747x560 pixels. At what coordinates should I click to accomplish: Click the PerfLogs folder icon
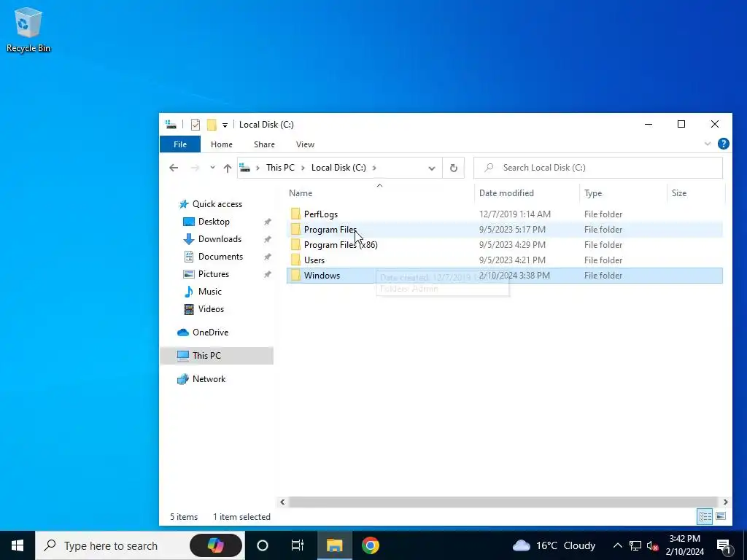[296, 214]
